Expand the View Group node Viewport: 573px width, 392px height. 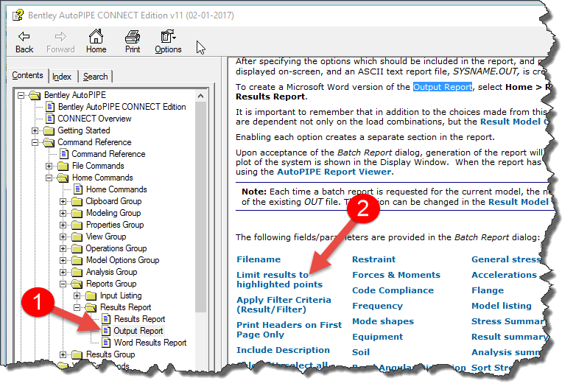point(63,237)
